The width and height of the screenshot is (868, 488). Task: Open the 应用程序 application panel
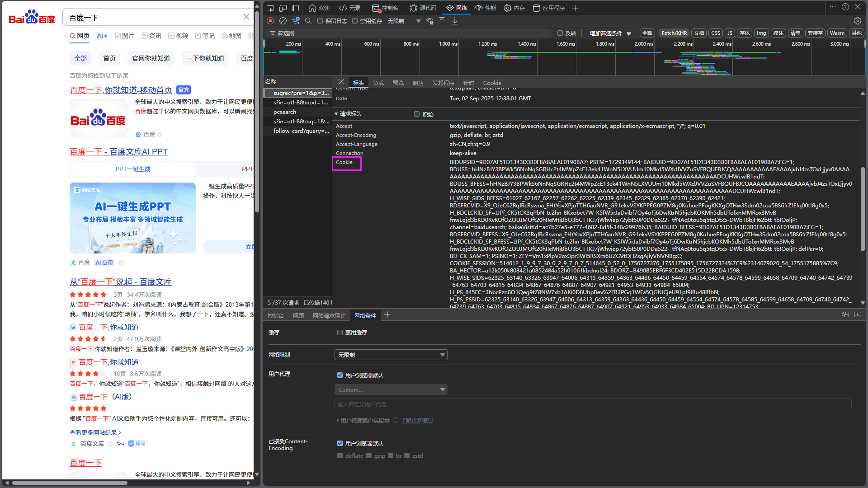pos(549,8)
